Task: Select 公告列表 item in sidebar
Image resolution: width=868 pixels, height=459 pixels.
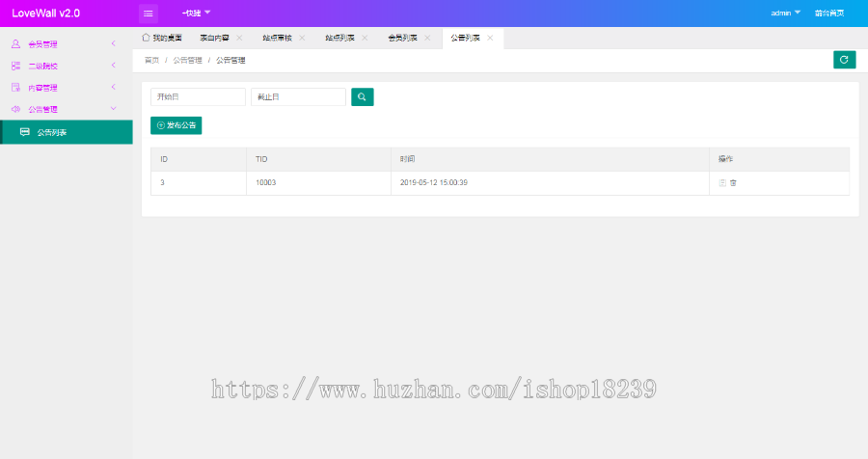Action: point(67,132)
